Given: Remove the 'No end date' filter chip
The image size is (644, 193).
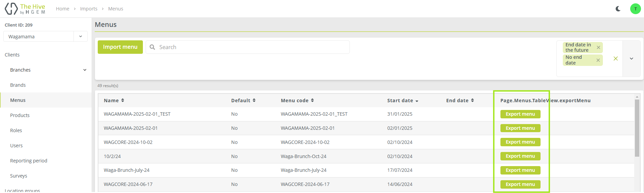Looking at the screenshot, I should click(x=598, y=60).
